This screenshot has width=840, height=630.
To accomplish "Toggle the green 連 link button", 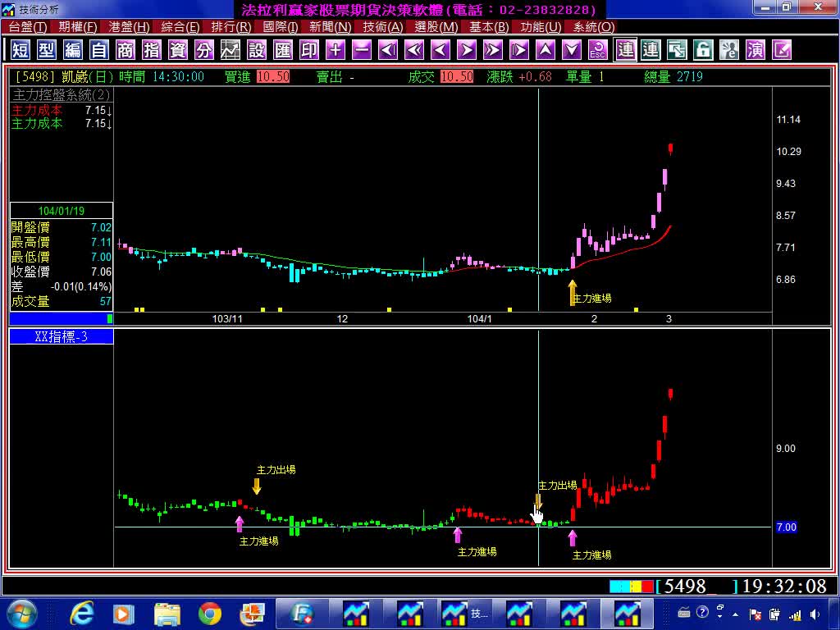I will pyautogui.click(x=651, y=50).
